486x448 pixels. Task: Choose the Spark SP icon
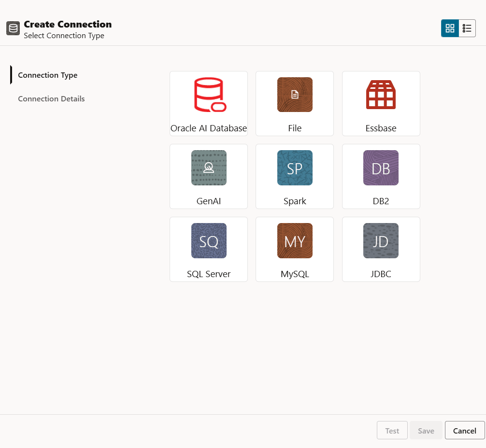(x=295, y=168)
